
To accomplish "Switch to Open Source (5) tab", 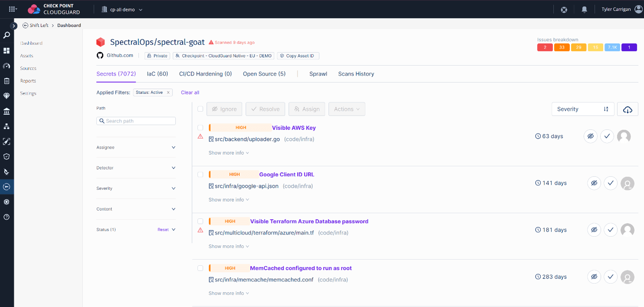I will tap(264, 74).
